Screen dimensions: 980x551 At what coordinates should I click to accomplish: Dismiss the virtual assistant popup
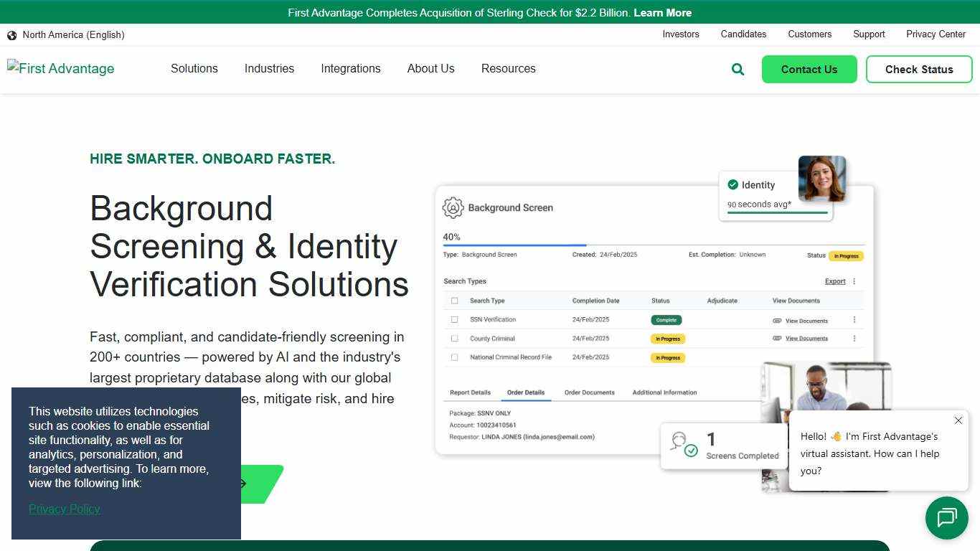[x=958, y=420]
